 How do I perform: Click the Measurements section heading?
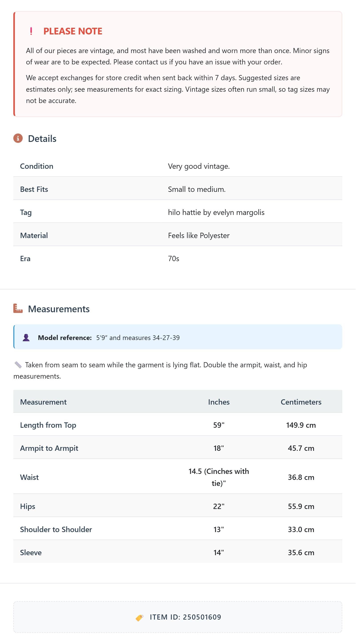[x=59, y=309]
